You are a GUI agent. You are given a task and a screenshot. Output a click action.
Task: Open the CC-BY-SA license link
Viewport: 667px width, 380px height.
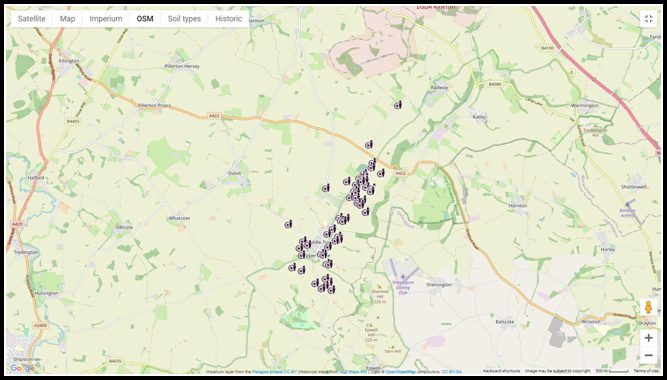click(x=451, y=371)
